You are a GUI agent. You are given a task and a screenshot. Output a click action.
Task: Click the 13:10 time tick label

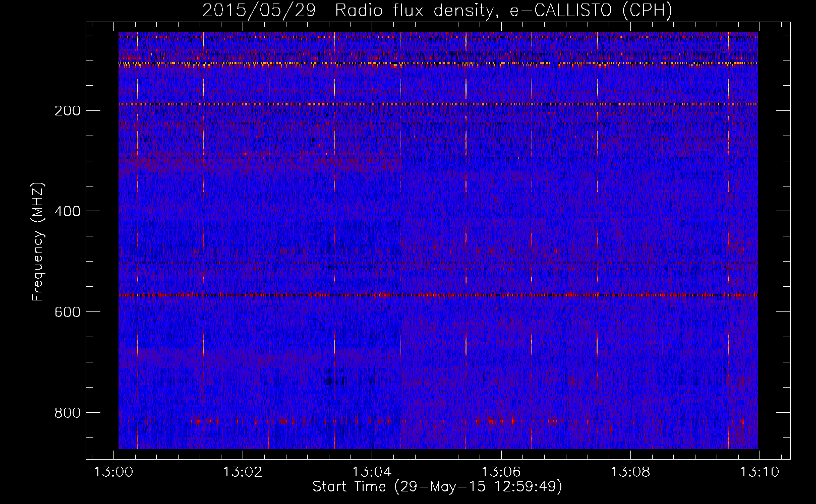point(760,472)
